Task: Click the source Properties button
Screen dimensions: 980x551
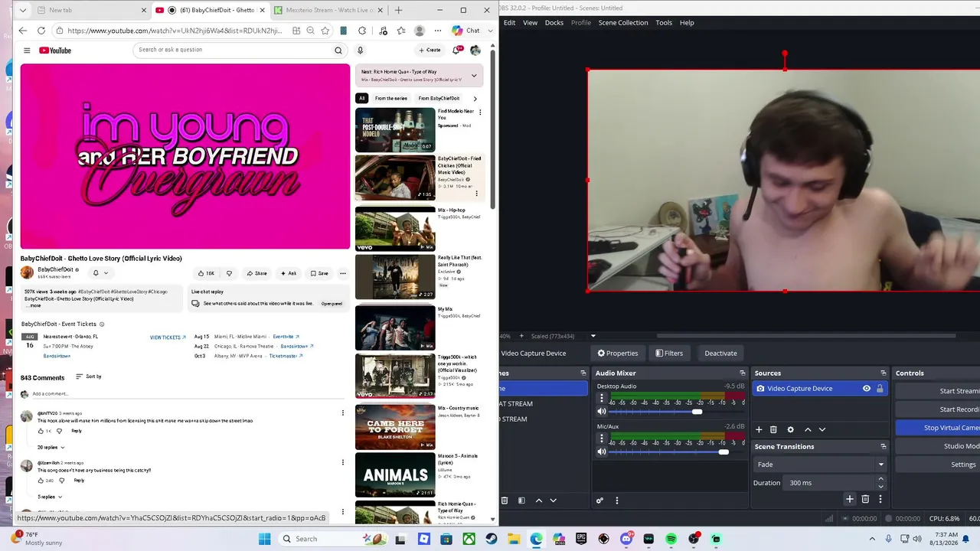Action: [x=618, y=354]
